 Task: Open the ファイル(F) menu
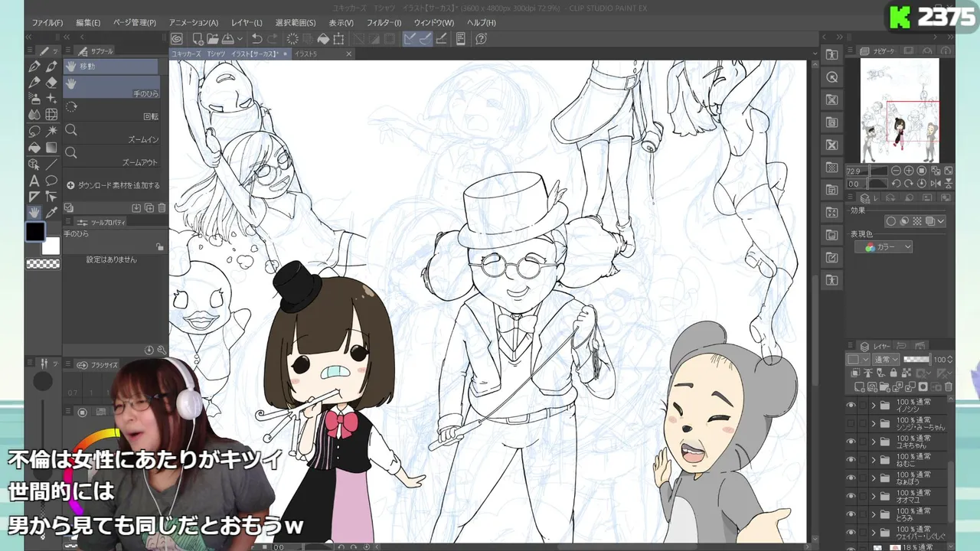pyautogui.click(x=47, y=23)
